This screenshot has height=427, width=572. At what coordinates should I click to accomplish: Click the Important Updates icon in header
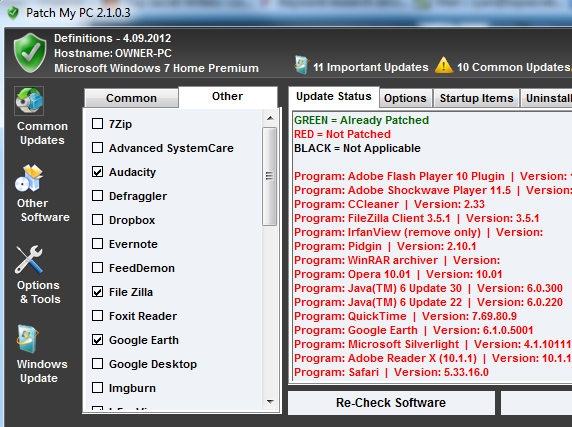point(302,65)
